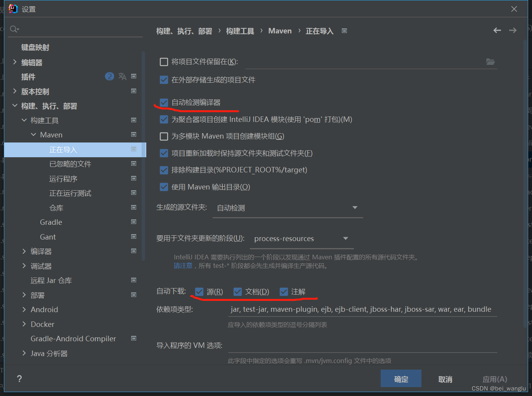Select Gradle in the build tools list
Viewport: 532px width, 396px height.
coord(51,222)
